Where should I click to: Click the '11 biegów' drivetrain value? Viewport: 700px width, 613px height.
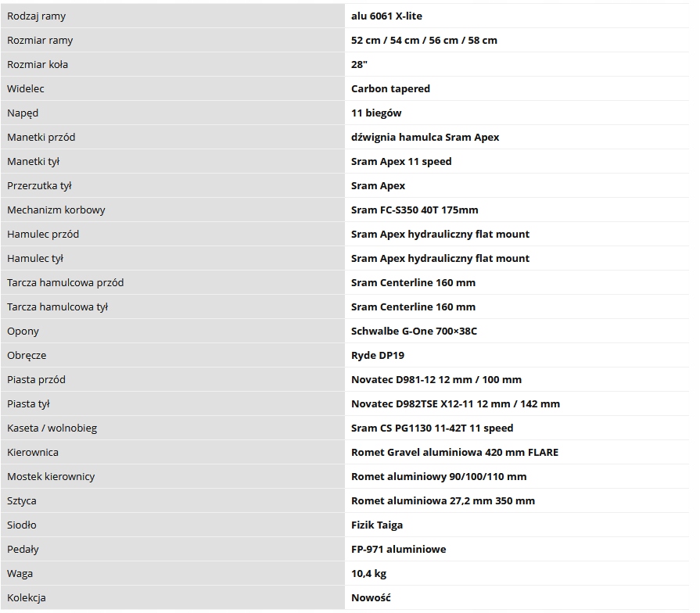(376, 113)
